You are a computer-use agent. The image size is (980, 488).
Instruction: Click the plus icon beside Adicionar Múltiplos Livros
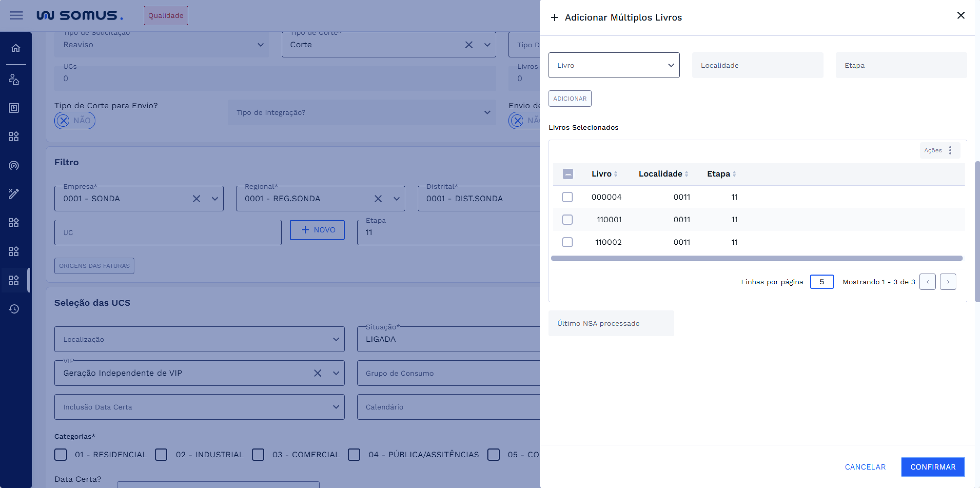(554, 17)
